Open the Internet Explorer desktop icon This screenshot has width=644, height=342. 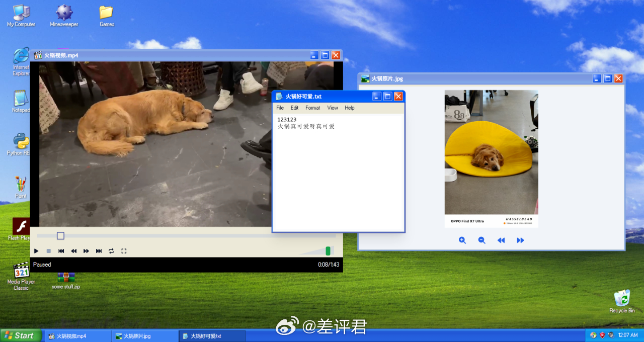point(21,61)
